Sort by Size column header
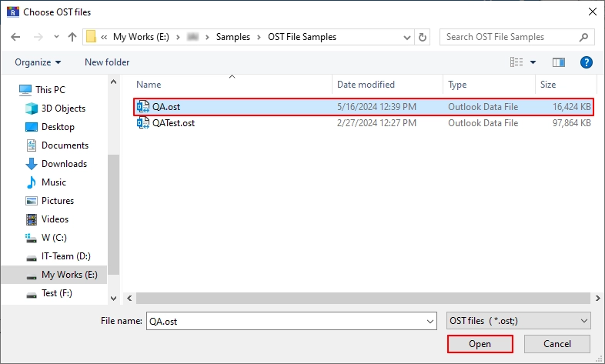605x364 pixels. coord(548,85)
